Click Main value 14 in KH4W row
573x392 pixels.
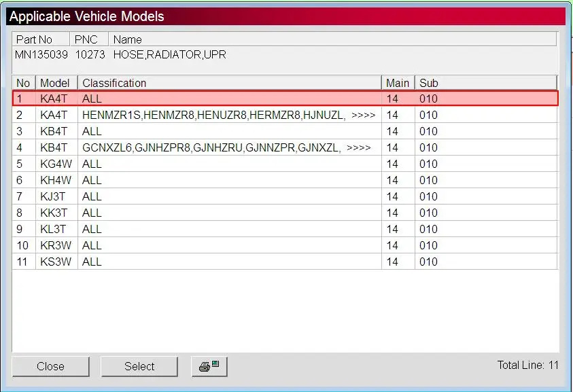pyautogui.click(x=392, y=181)
